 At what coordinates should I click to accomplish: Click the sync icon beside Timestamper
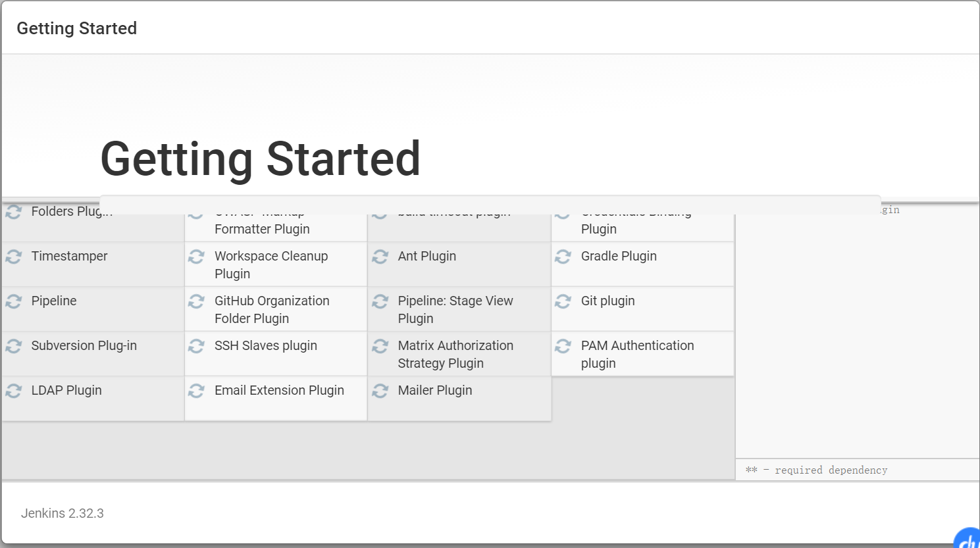14,257
